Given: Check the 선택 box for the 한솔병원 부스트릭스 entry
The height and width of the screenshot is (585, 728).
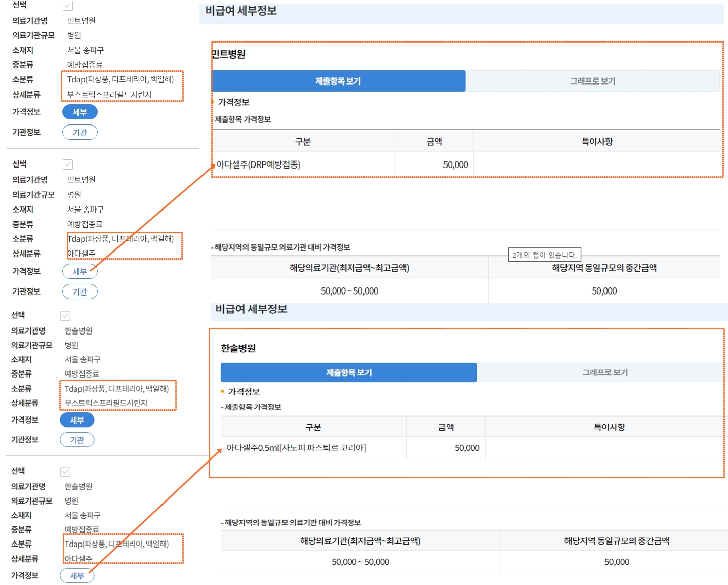Looking at the screenshot, I should point(65,315).
